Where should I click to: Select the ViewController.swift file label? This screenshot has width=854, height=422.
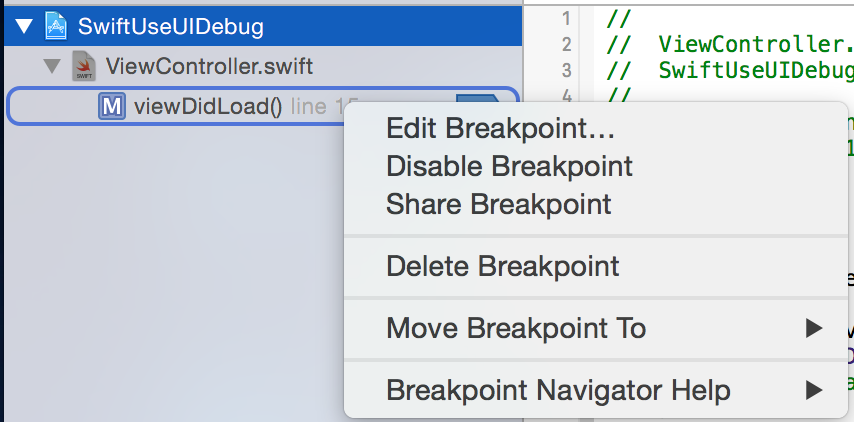pyautogui.click(x=208, y=67)
